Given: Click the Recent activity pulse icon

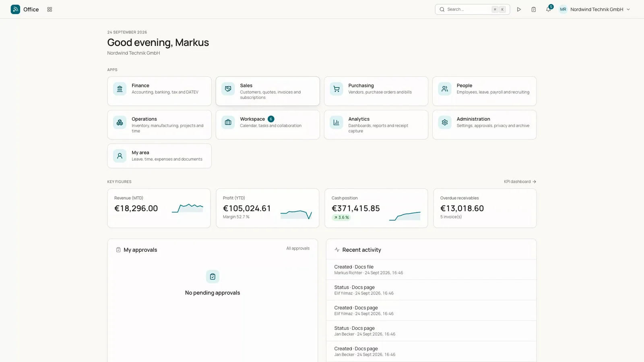Looking at the screenshot, I should point(337,250).
